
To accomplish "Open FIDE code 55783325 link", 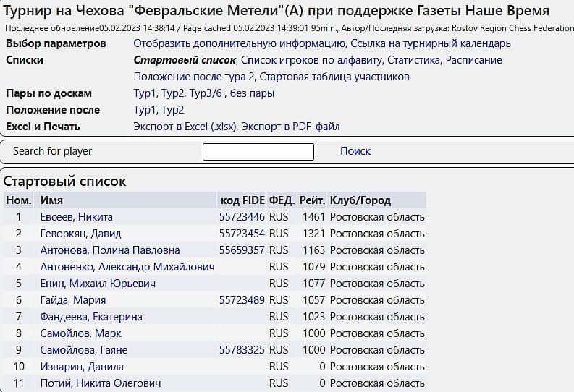I will tap(242, 350).
